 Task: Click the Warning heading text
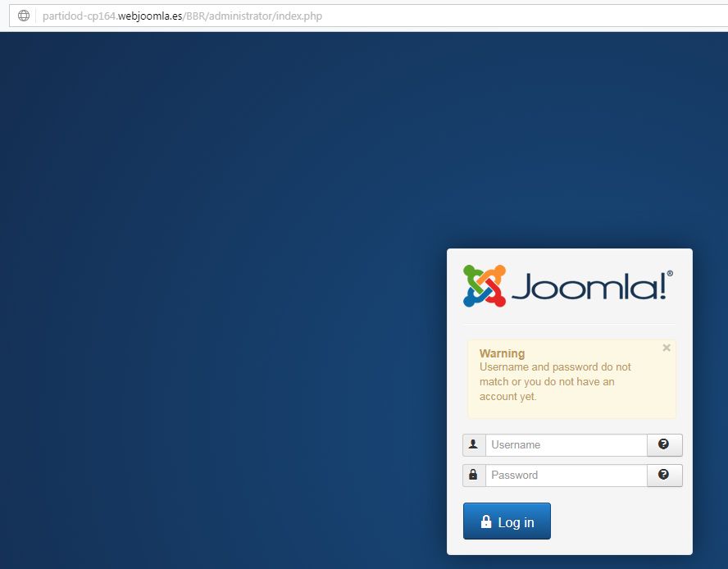coord(502,353)
